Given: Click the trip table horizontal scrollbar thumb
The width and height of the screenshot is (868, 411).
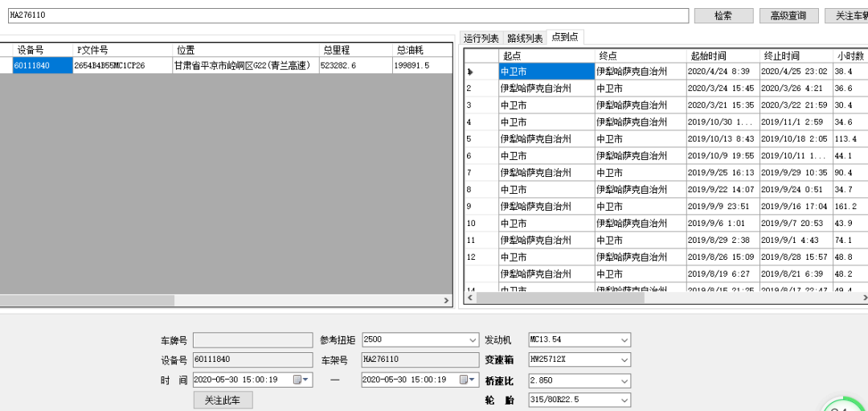Looking at the screenshot, I should 559,298.
